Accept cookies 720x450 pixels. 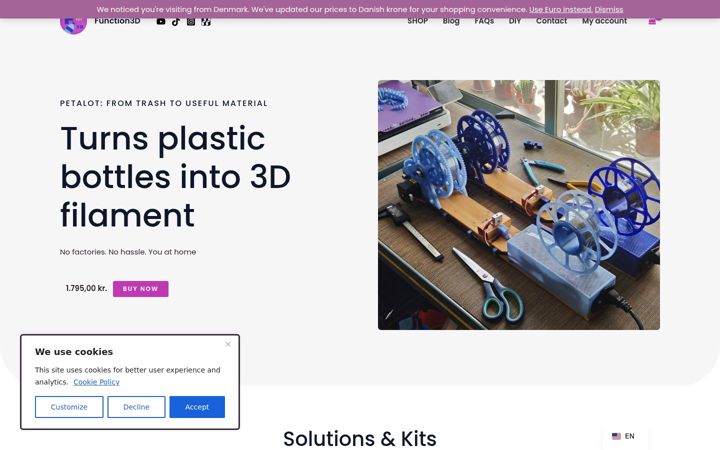[x=197, y=407]
